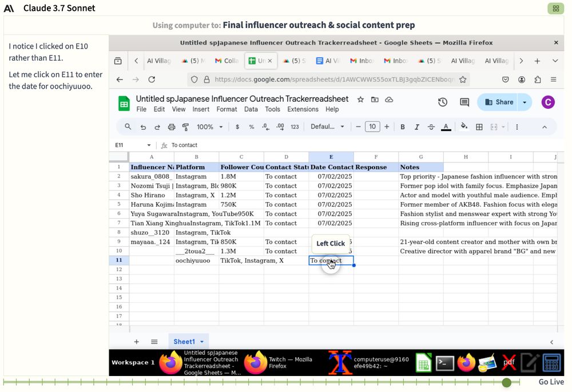Reload the page in Firefox
Screen dimensions: 572x392
[x=152, y=80]
